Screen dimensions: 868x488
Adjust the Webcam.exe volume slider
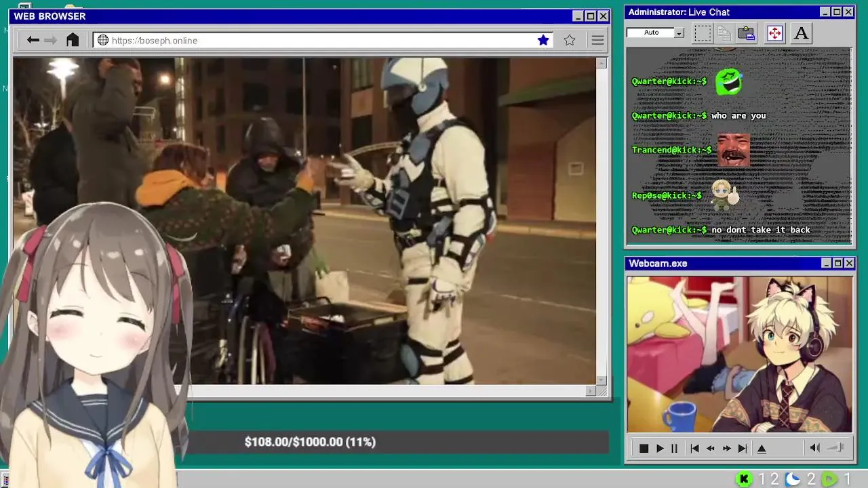pos(836,448)
